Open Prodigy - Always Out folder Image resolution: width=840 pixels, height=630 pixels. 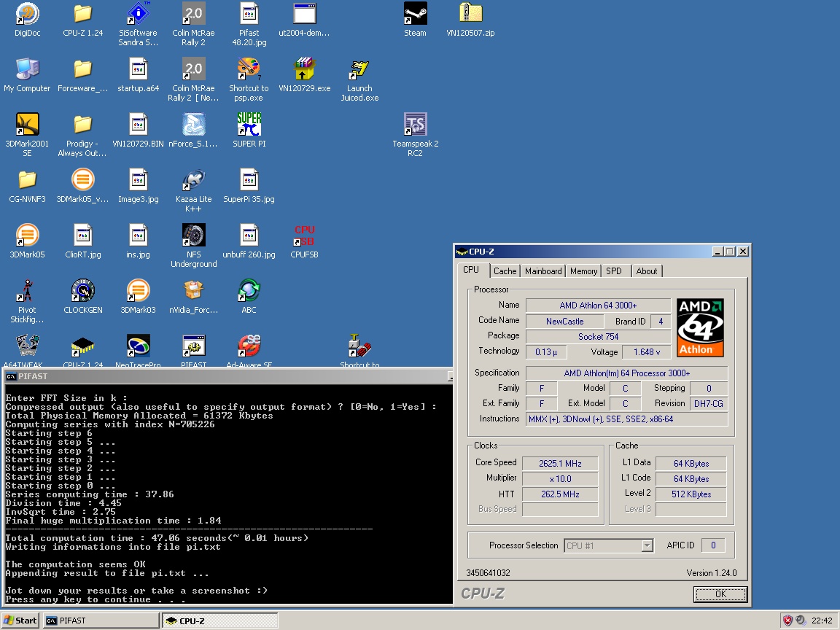coord(82,135)
